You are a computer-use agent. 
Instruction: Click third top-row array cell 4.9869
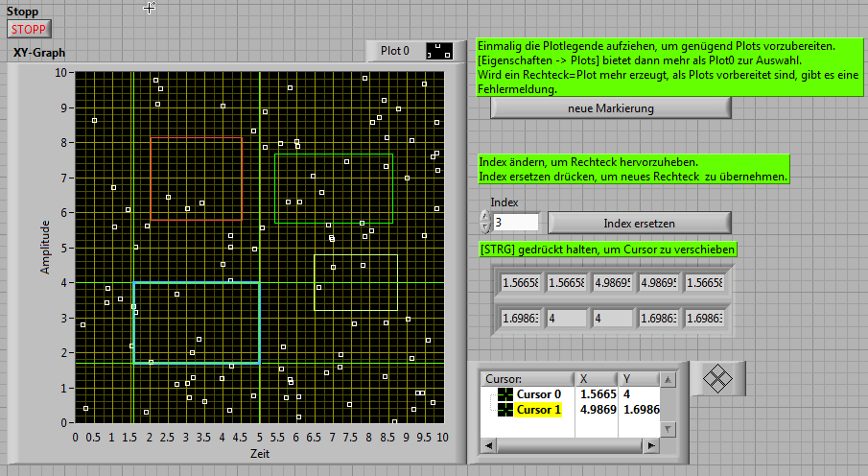pyautogui.click(x=612, y=282)
